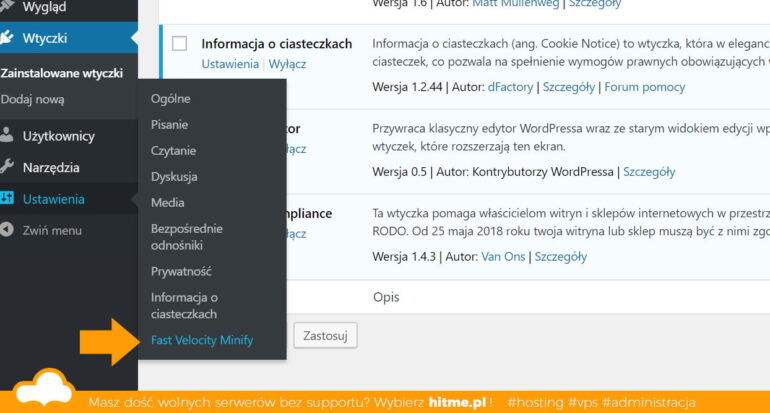The width and height of the screenshot is (770, 413).
Task: Open Forum pomocy link
Action: pos(644,87)
